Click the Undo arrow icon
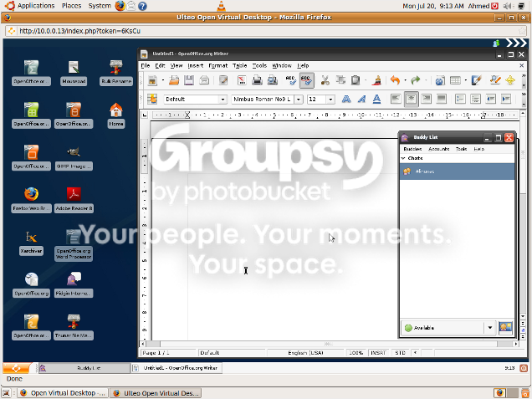532x399 pixels. point(396,80)
